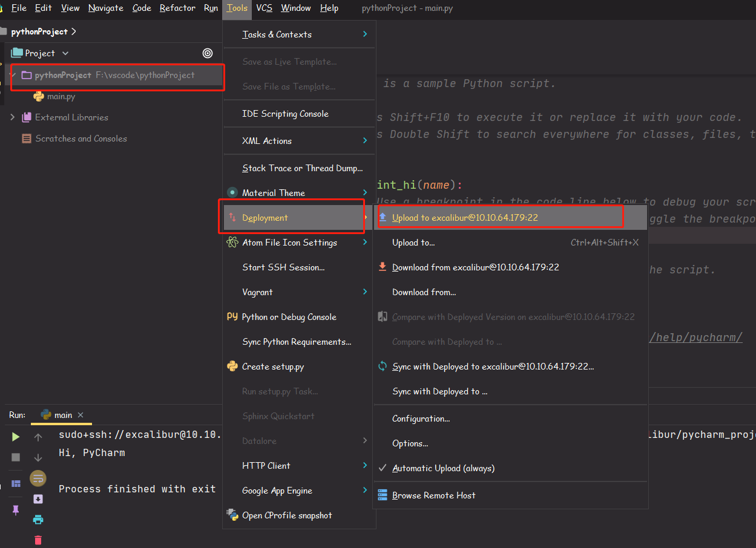Click the up arrow in Run panel

[38, 437]
